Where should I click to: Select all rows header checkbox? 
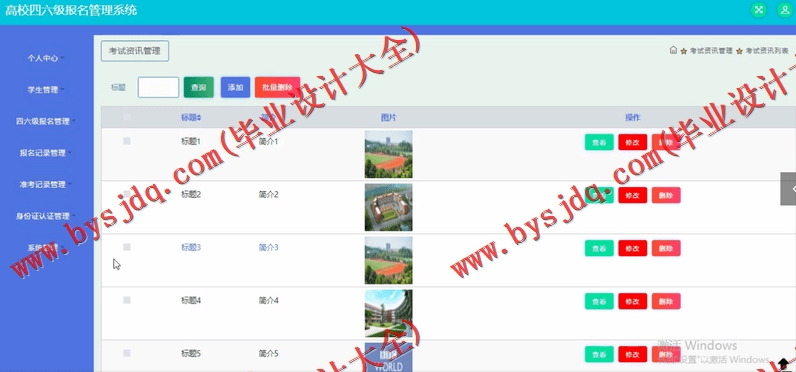pos(127,117)
